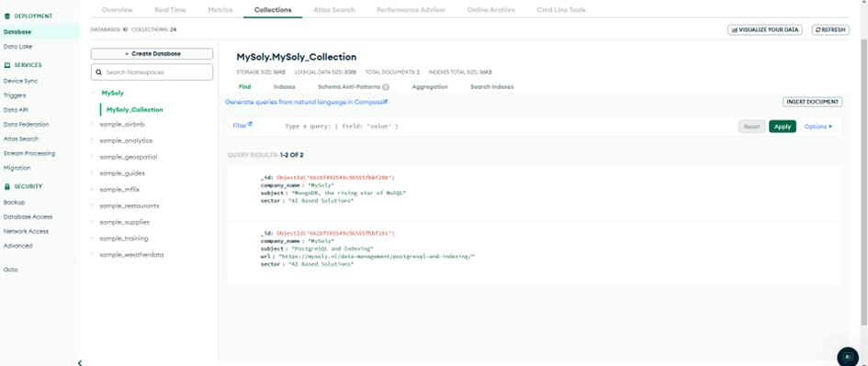
Task: Click the Security lock icon
Action: [6, 186]
